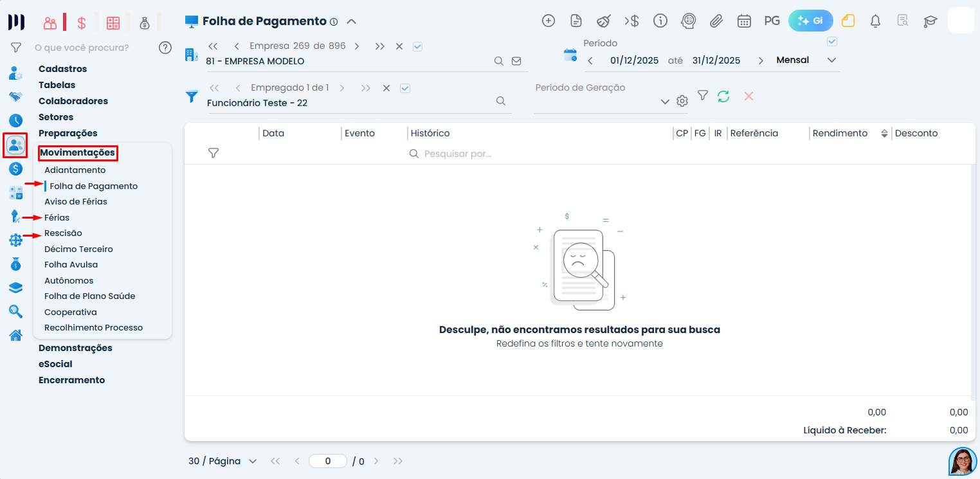Screen dimensions: 980x479
Task: Open the Adiantamento menu item
Action: pyautogui.click(x=75, y=170)
